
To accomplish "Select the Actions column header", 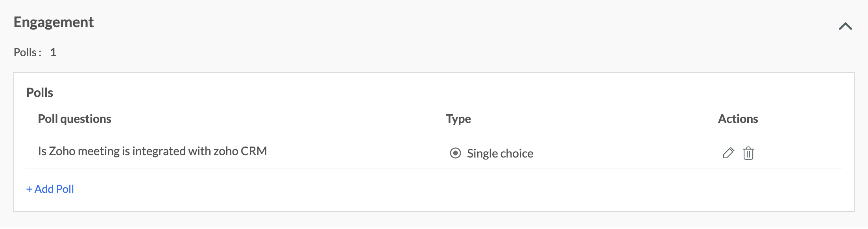I will [738, 119].
